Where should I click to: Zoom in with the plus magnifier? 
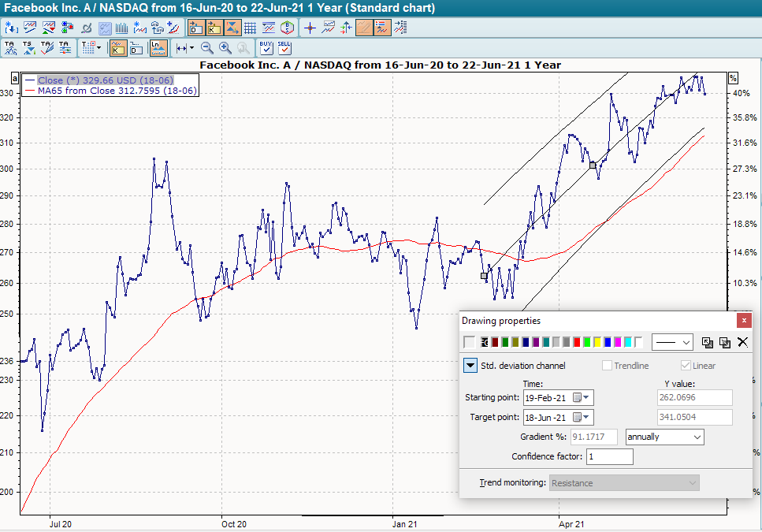pyautogui.click(x=225, y=48)
